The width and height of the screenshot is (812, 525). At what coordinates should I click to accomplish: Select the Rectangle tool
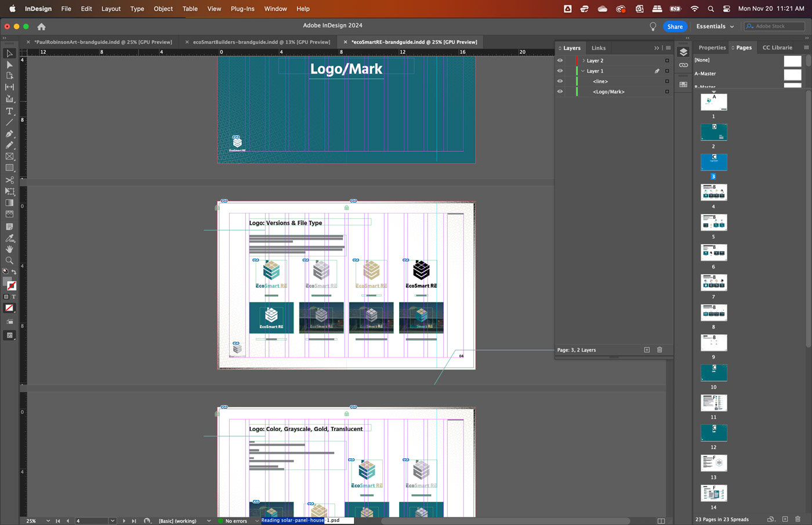[9, 168]
